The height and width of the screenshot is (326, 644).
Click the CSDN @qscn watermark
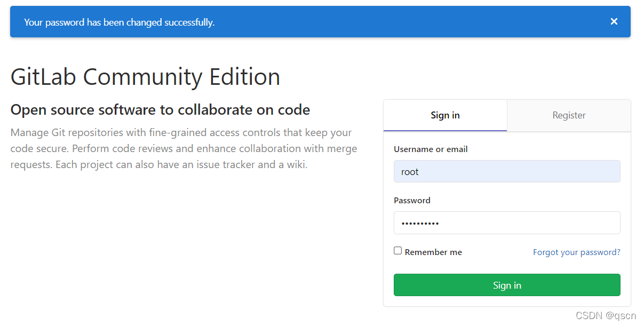606,316
